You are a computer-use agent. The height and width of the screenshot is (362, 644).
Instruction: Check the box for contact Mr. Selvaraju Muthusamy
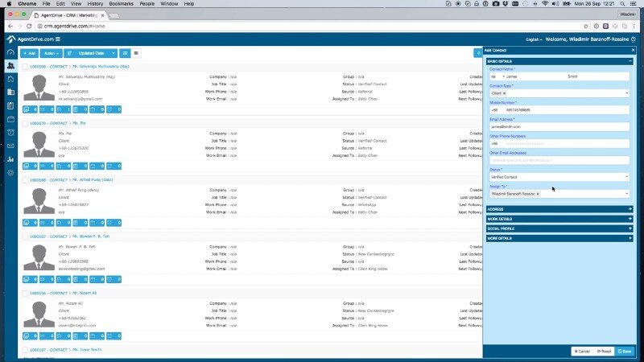(25, 67)
